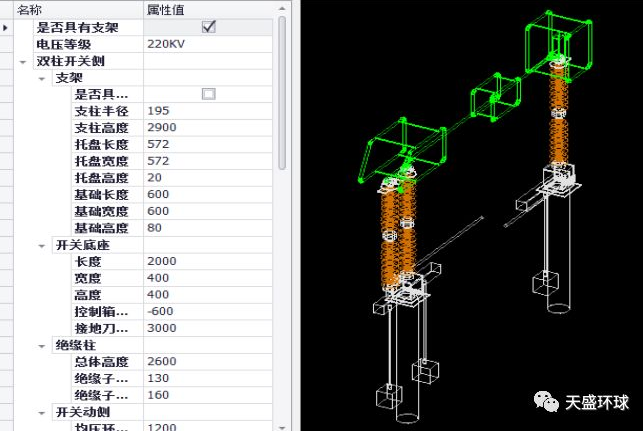Edit the first 绝缘子... value 130

[x=208, y=378]
